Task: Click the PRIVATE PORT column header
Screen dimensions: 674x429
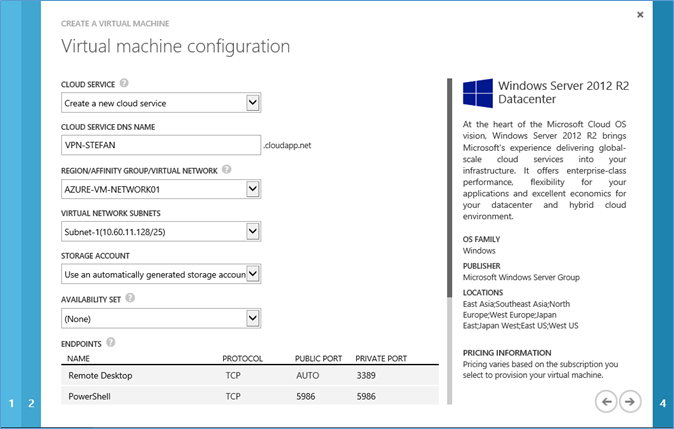Action: tap(381, 359)
